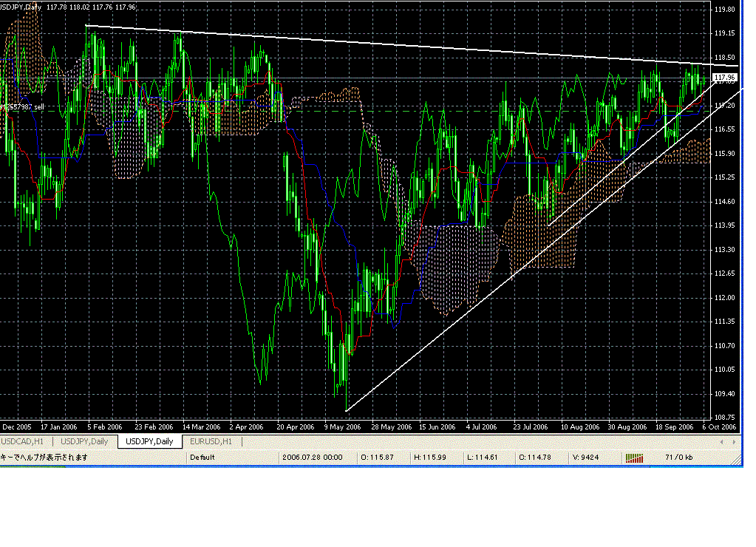756x547 pixels.
Task: Click the 117.96 current price label
Action: click(724, 77)
